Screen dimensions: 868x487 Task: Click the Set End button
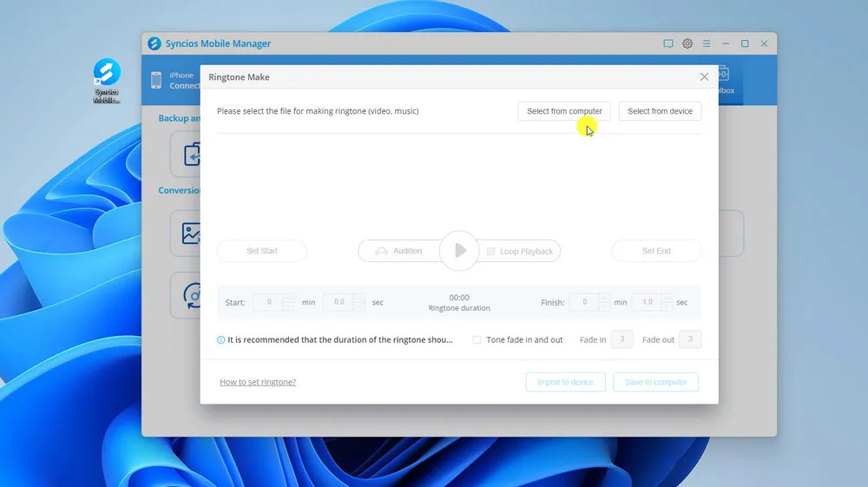(x=656, y=251)
